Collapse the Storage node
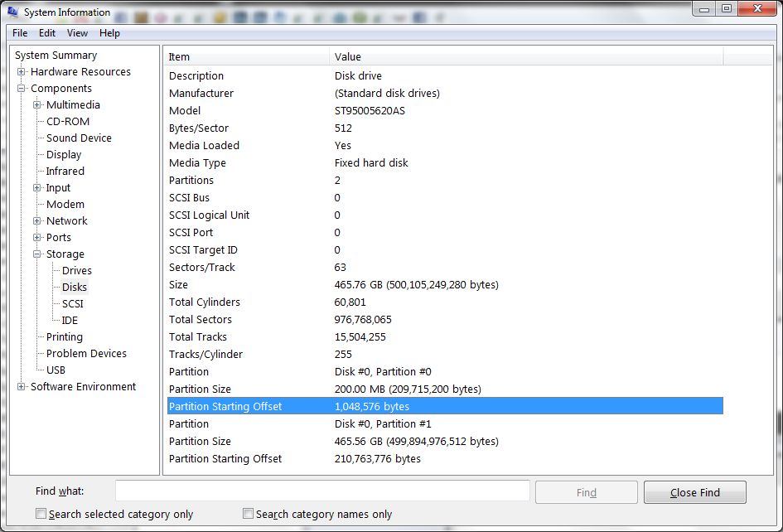This screenshot has height=532, width=783. (37, 254)
